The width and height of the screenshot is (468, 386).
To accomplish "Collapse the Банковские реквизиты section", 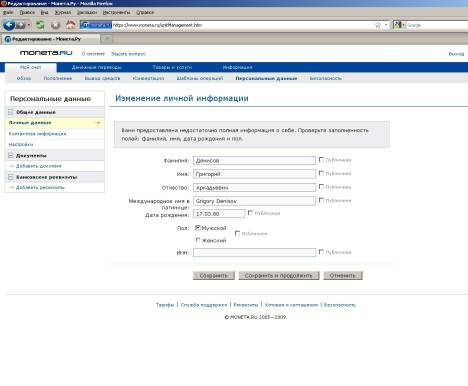I will (11, 177).
